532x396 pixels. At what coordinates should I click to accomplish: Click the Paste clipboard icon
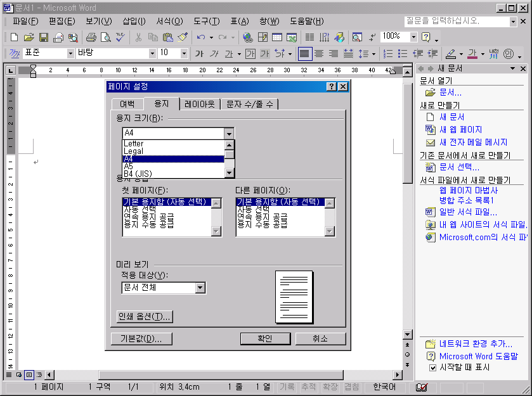168,37
